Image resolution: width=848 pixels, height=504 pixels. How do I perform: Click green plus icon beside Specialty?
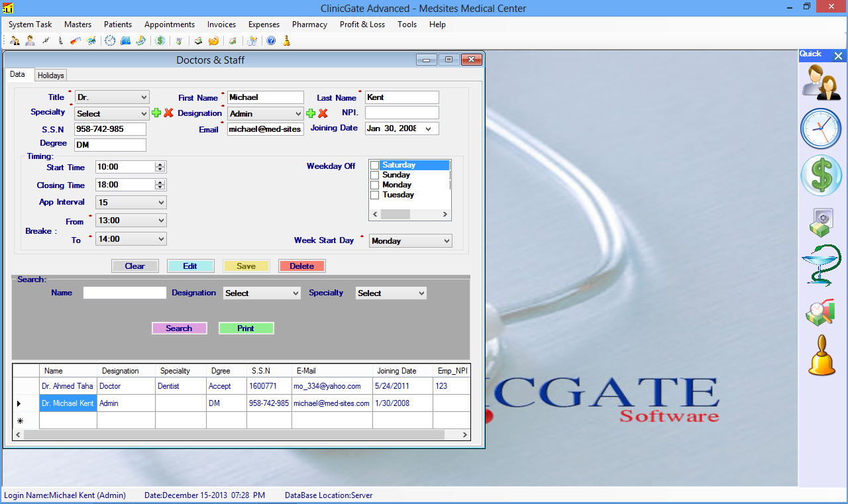click(156, 113)
